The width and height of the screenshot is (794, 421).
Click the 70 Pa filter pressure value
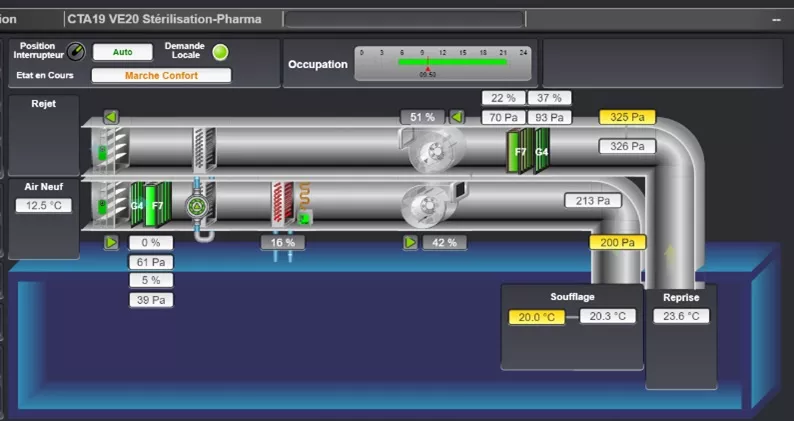click(x=503, y=118)
